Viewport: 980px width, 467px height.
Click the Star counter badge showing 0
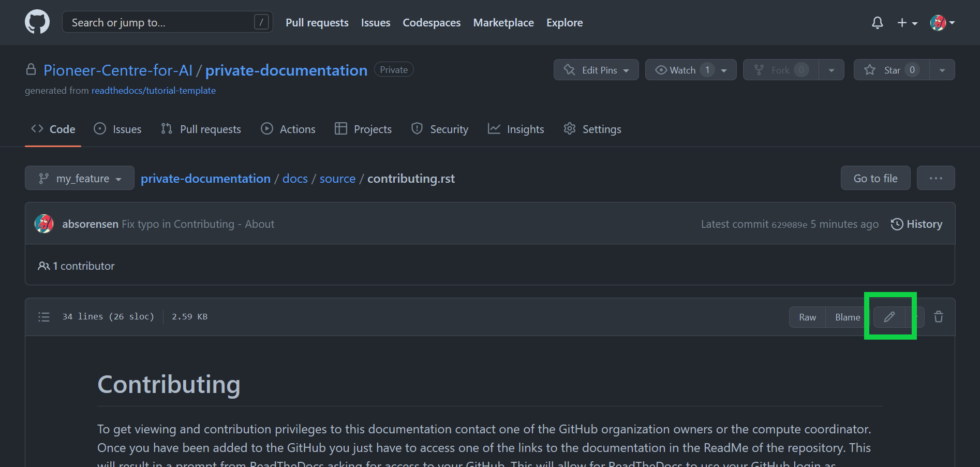[912, 70]
